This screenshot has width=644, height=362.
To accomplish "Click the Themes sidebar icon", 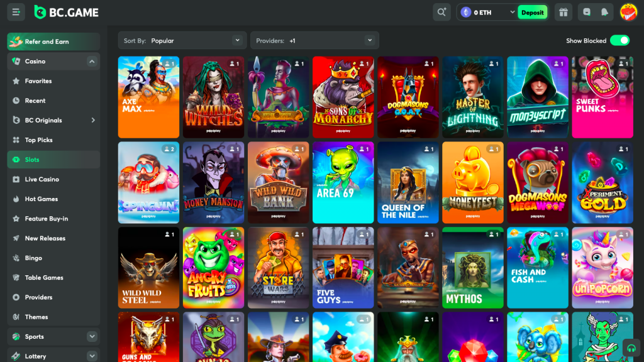I will coord(16,317).
